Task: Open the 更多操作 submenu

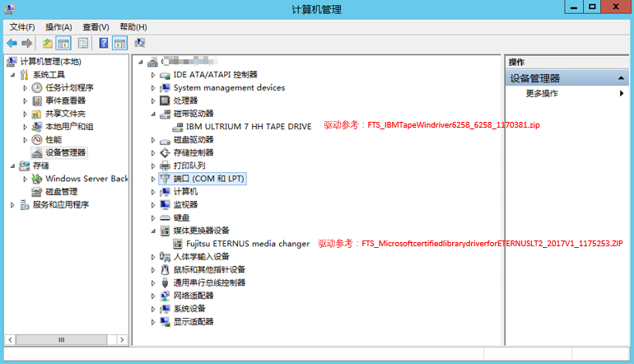Action: [x=567, y=93]
